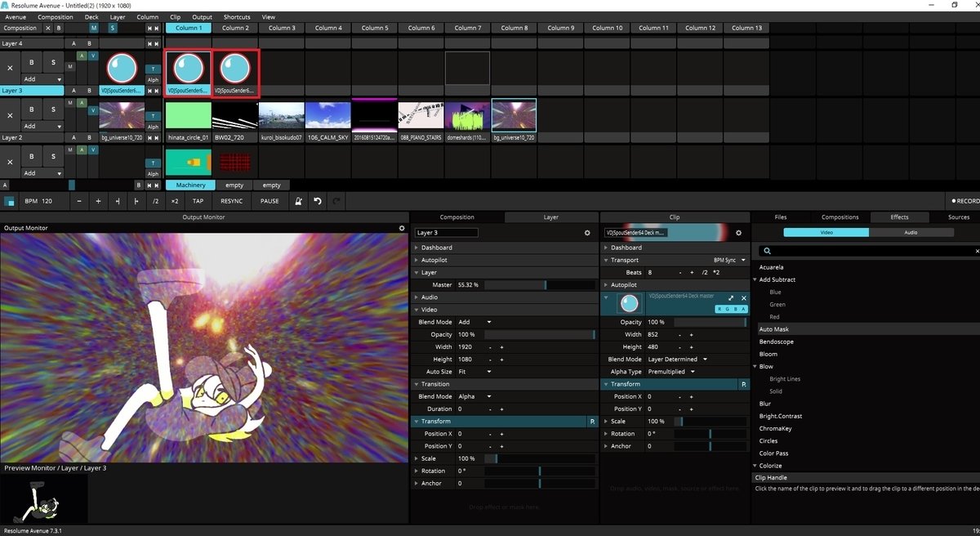Click the Clip Transform preset P button
The image size is (980, 536).
743,384
